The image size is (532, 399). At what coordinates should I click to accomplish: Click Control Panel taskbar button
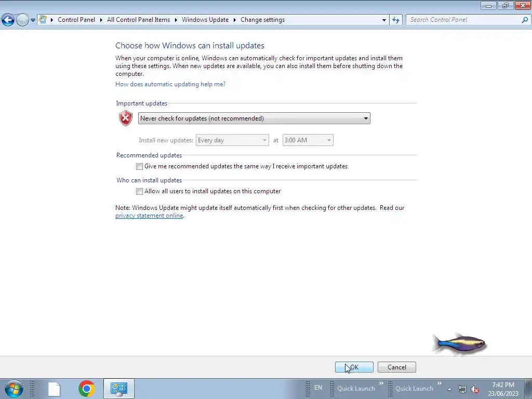(119, 389)
